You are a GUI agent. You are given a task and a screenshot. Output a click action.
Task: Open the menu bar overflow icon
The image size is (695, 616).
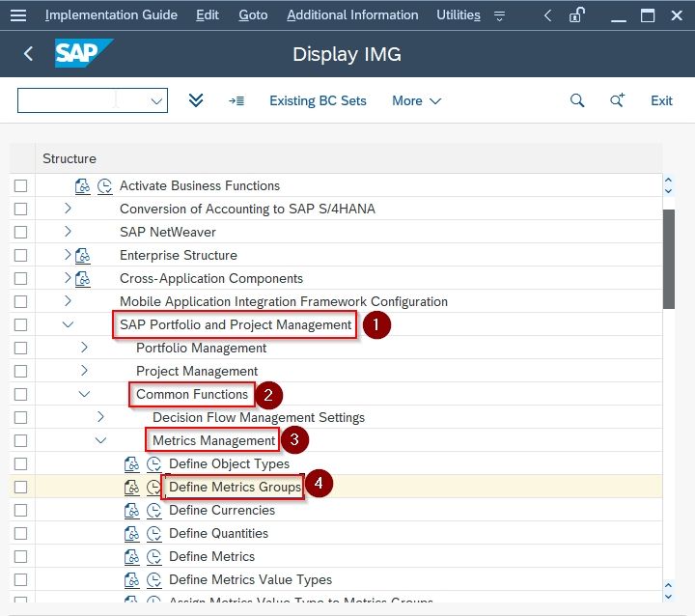pos(500,16)
